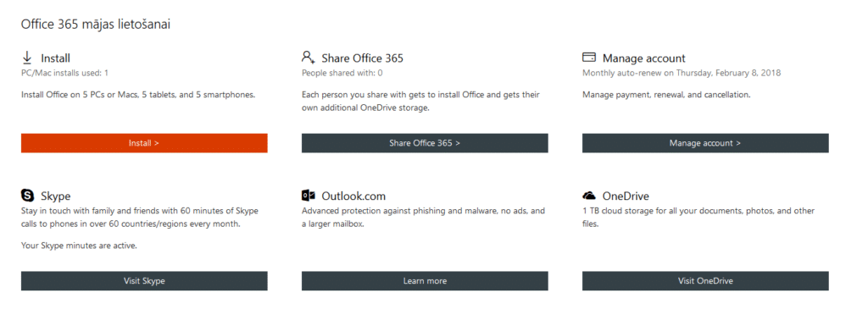Click the Install section heading
Screen dimensions: 868x326
tap(55, 58)
